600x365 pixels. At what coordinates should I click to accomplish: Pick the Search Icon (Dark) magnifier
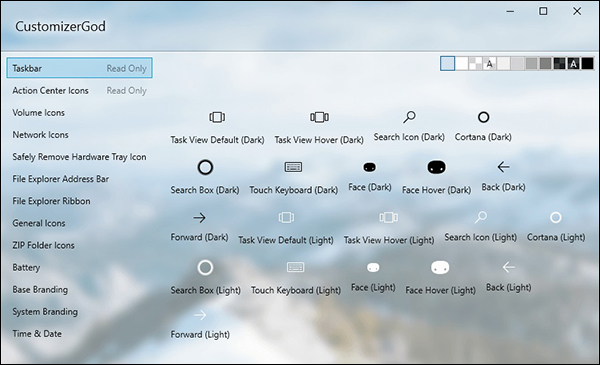coord(409,117)
